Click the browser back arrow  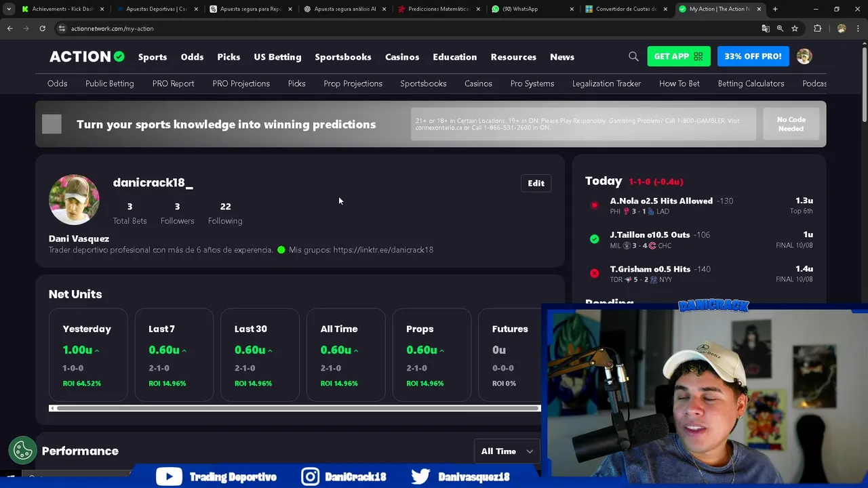(9, 28)
